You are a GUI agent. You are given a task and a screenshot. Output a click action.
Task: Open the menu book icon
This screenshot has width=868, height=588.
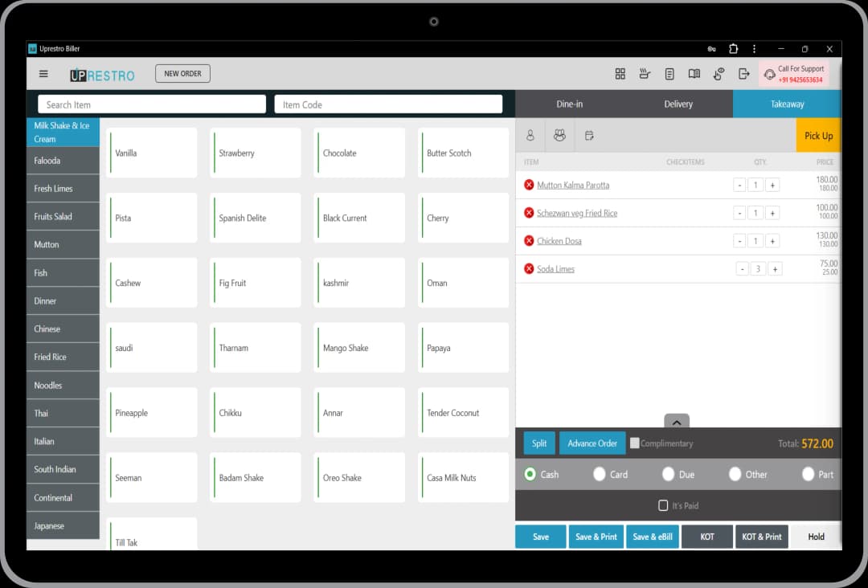pyautogui.click(x=694, y=74)
